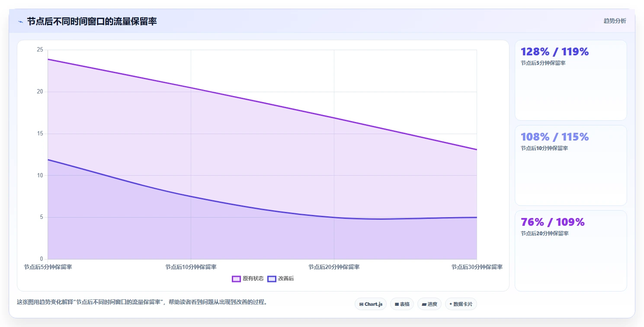Click the 节点后10分钟保留率 x-axis label
Image resolution: width=644 pixels, height=327 pixels.
point(191,267)
